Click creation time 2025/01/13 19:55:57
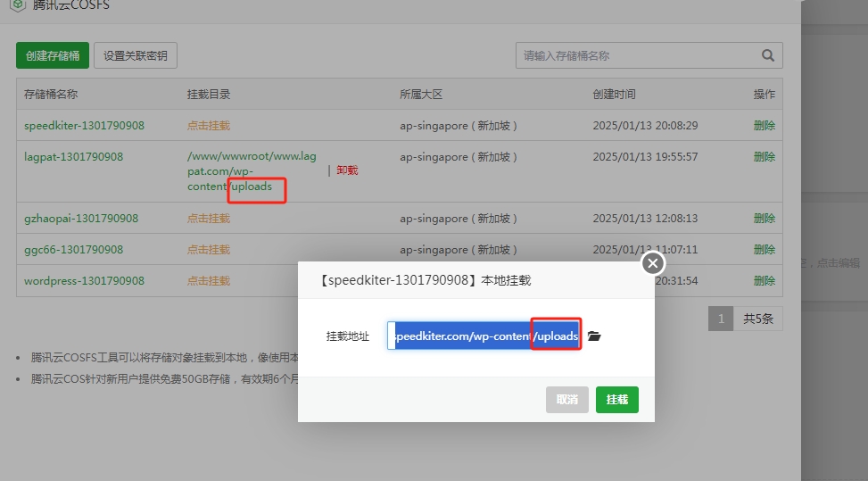The width and height of the screenshot is (868, 481). tap(646, 157)
